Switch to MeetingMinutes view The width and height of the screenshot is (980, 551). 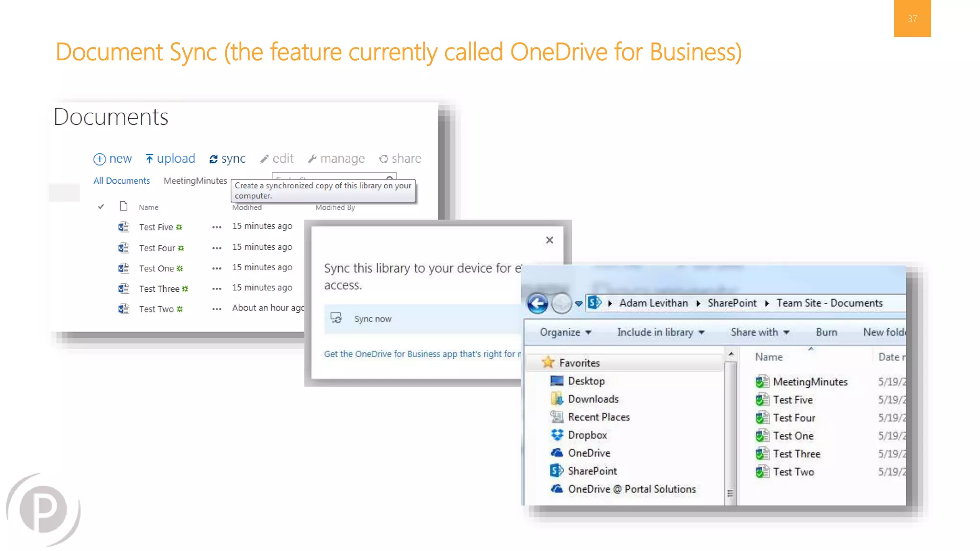tap(195, 181)
